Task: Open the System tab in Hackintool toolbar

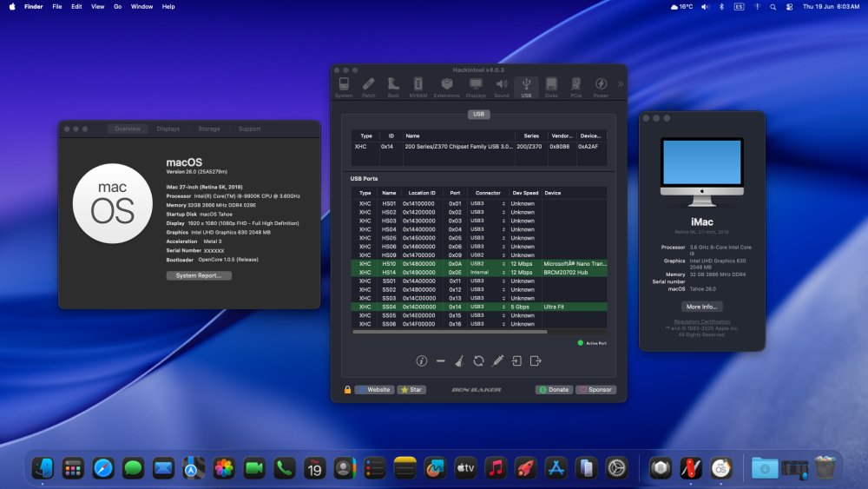Action: point(344,88)
